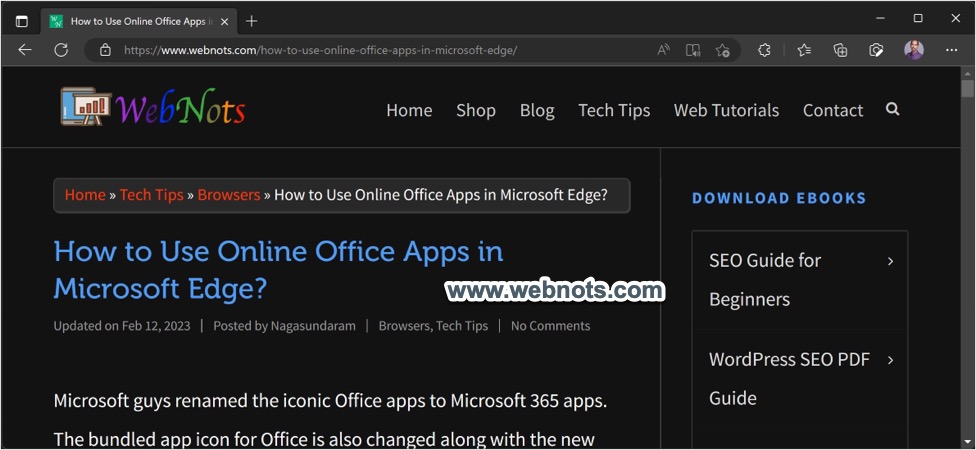
Task: Expand SEO Guide for Beginners entry
Action: click(890, 261)
